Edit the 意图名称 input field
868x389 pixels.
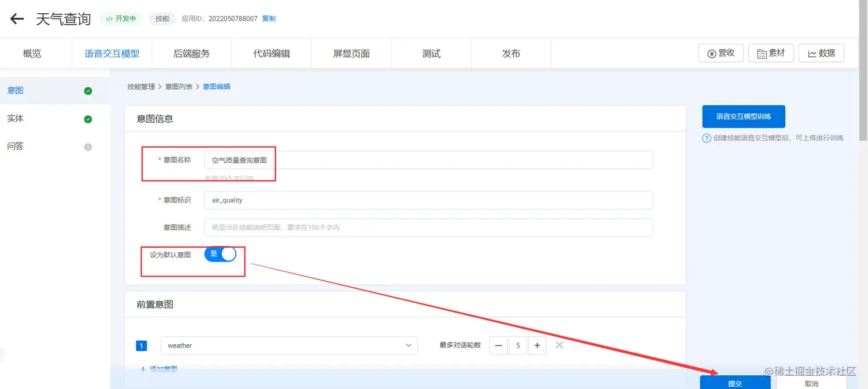point(428,160)
